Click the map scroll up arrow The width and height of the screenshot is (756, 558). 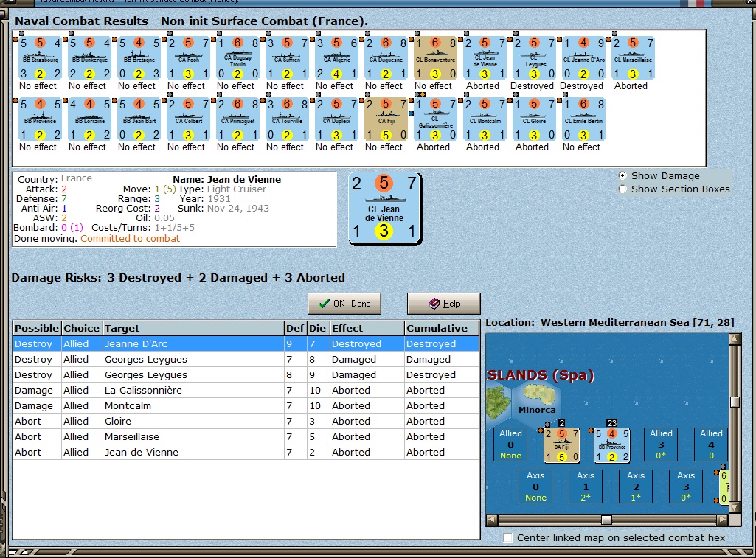click(x=735, y=339)
